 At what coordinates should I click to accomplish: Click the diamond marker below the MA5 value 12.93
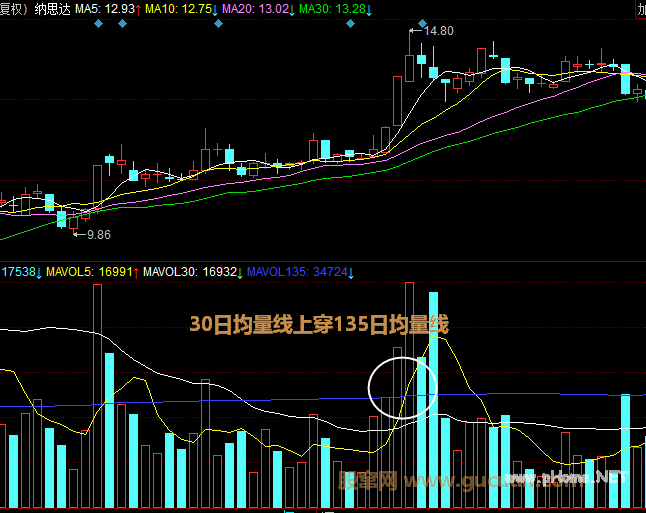pyautogui.click(x=122, y=24)
